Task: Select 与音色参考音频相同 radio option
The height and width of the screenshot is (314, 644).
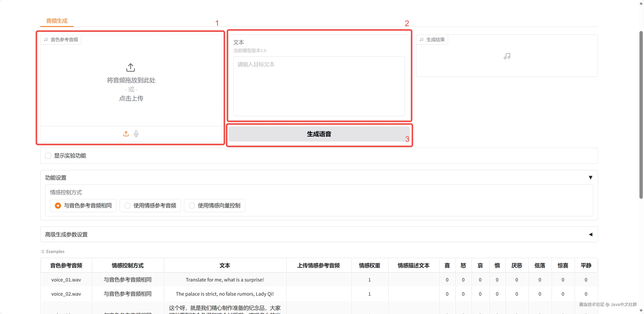Action: tap(58, 205)
